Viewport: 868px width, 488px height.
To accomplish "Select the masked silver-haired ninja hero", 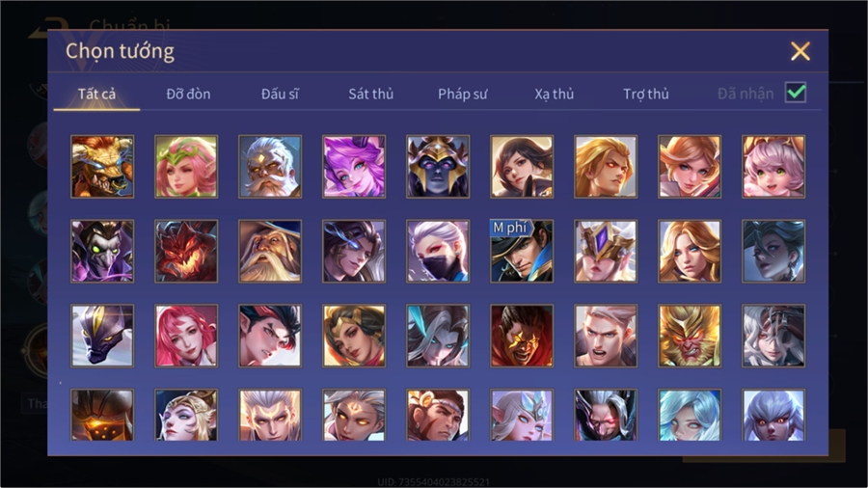I will pyautogui.click(x=438, y=251).
